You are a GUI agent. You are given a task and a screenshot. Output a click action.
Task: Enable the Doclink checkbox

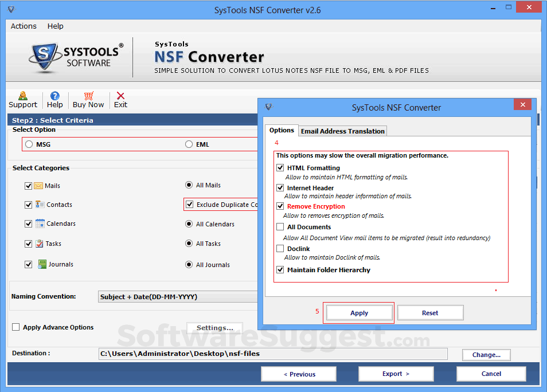[280, 249]
